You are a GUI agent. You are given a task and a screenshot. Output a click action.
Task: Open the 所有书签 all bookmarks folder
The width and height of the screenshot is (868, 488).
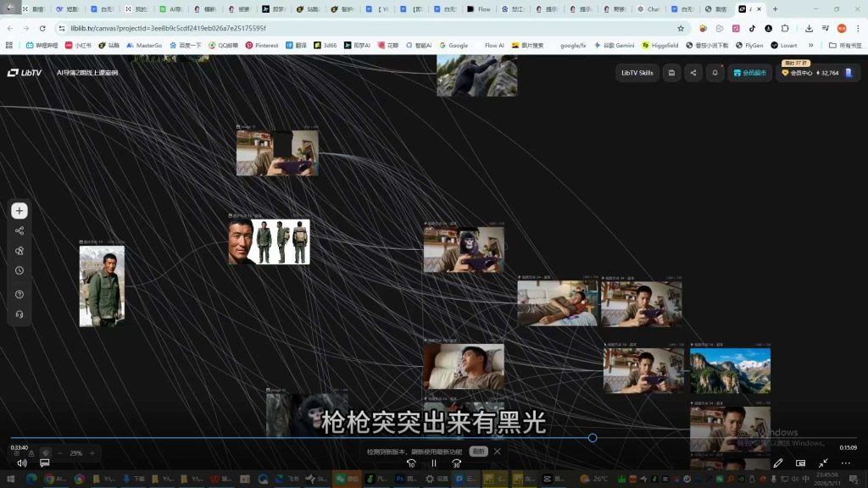845,46
